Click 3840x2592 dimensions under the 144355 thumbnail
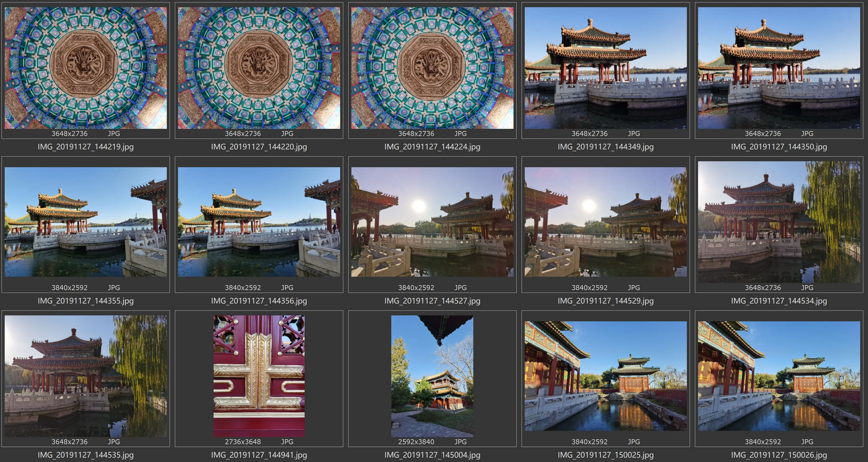This screenshot has height=462, width=868. pos(70,288)
